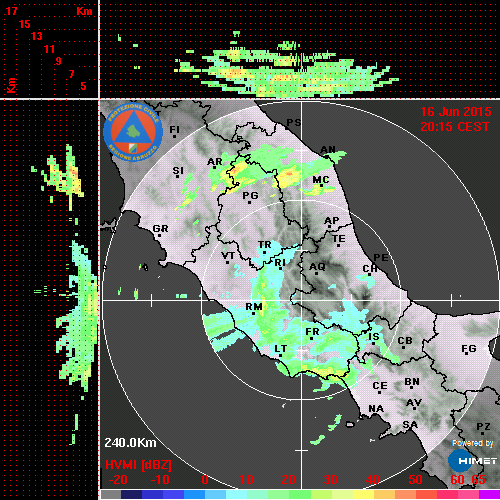
Task: Click the NA city marker label
Action: point(376,408)
